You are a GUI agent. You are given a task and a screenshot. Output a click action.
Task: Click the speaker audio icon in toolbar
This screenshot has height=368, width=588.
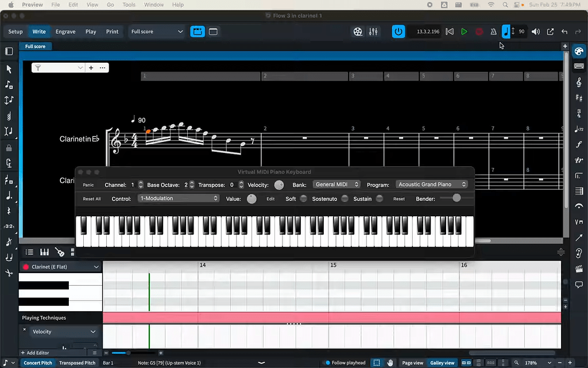tap(536, 32)
